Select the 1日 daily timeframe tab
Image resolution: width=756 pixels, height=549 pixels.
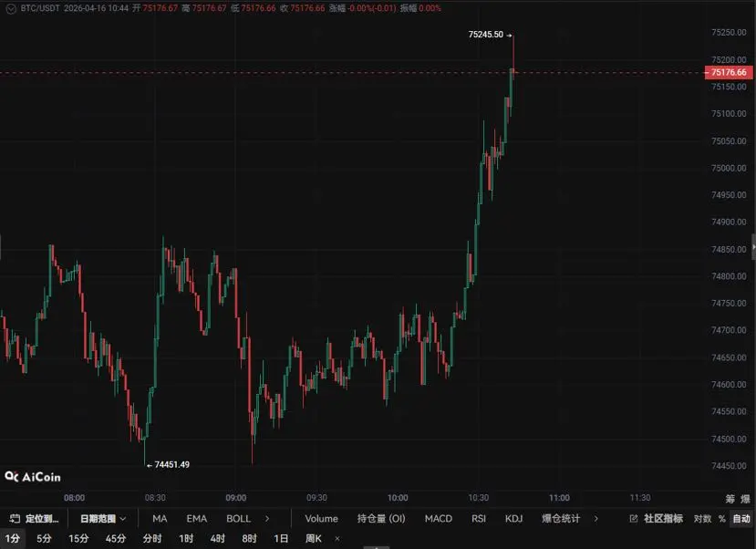click(281, 538)
